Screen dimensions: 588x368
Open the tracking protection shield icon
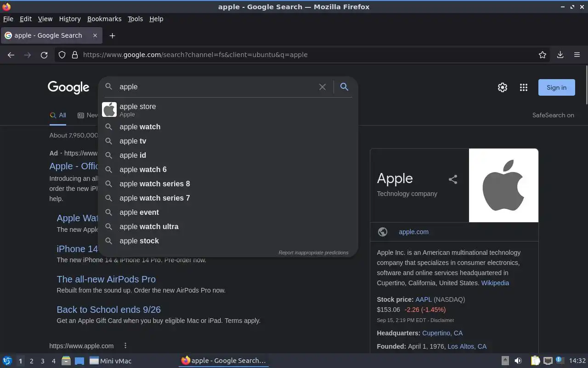coord(62,55)
